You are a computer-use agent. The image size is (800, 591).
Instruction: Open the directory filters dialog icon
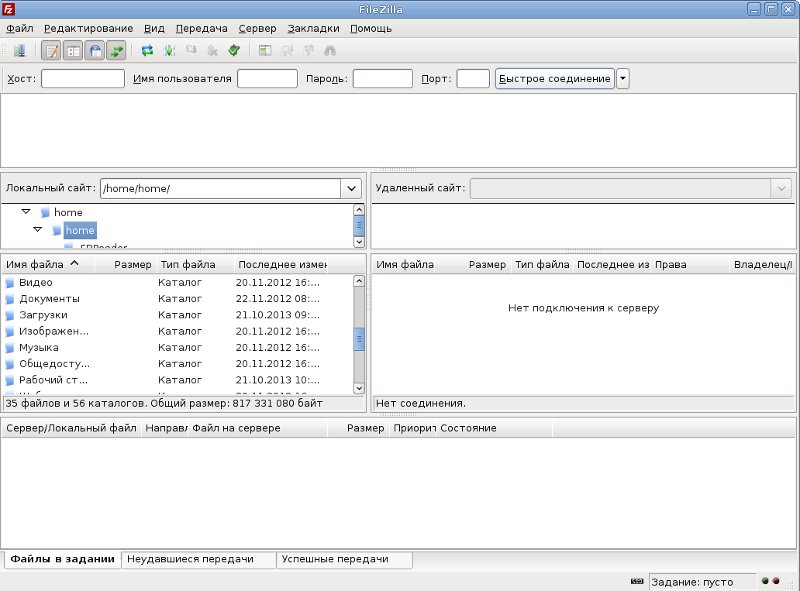(265, 50)
